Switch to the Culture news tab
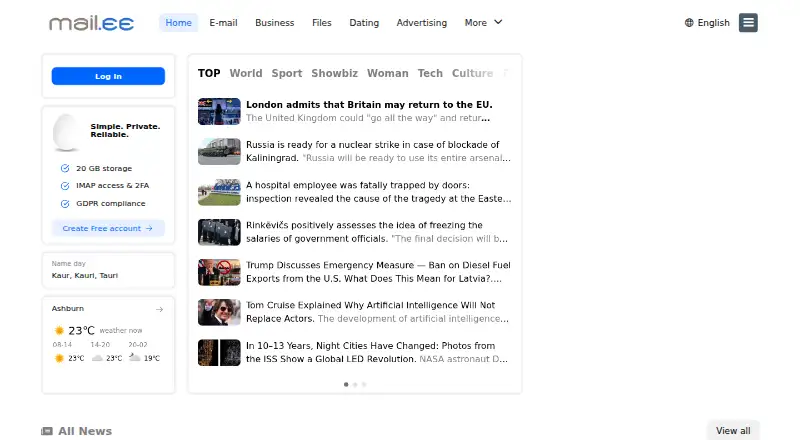 (x=472, y=73)
